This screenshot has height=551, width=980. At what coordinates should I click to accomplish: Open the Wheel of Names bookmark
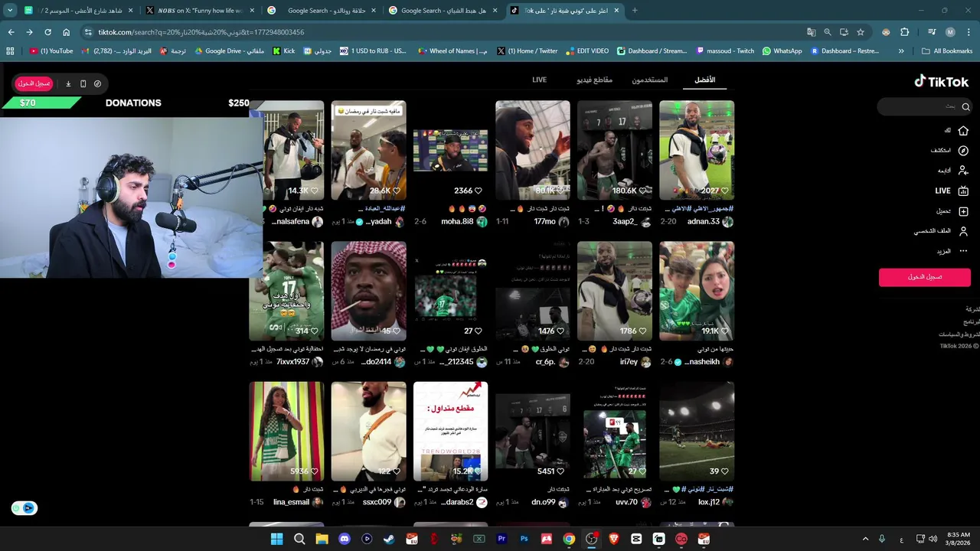click(452, 51)
